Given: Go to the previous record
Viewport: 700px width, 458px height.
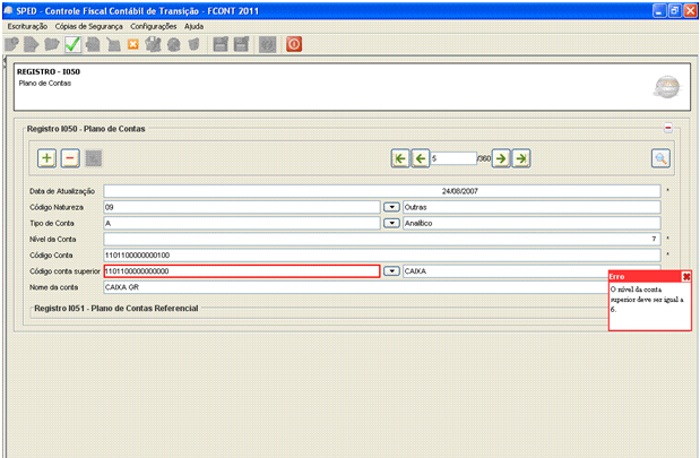Looking at the screenshot, I should 421,158.
